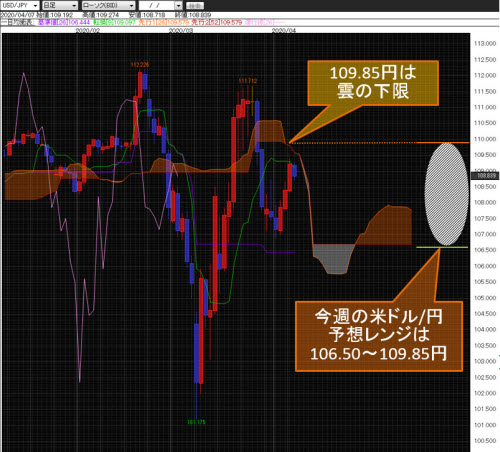Click the 100.500 price axis label
Screen dimensions: 500x452
point(485,441)
